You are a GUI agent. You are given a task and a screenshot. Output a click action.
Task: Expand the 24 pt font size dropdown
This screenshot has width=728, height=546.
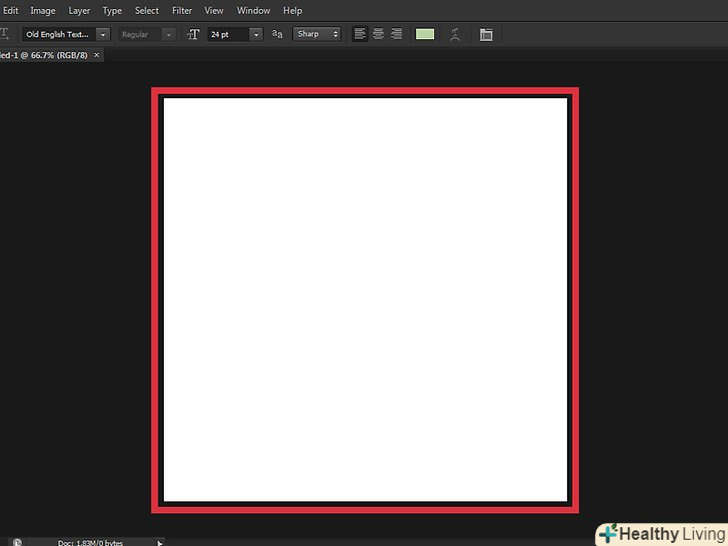(x=256, y=34)
